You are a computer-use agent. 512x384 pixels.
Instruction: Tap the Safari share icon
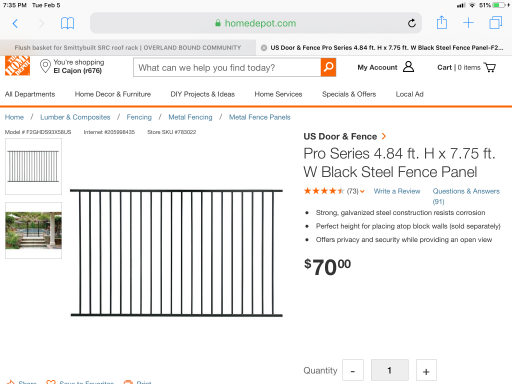coord(442,22)
